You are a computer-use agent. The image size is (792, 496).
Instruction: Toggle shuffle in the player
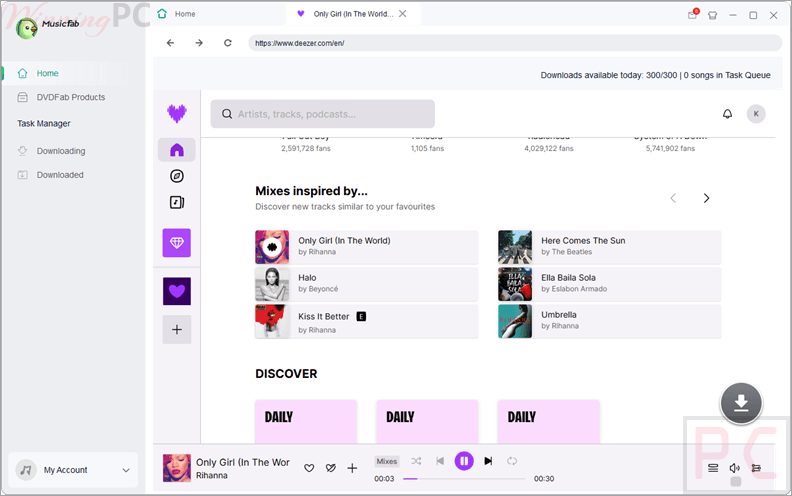(416, 461)
